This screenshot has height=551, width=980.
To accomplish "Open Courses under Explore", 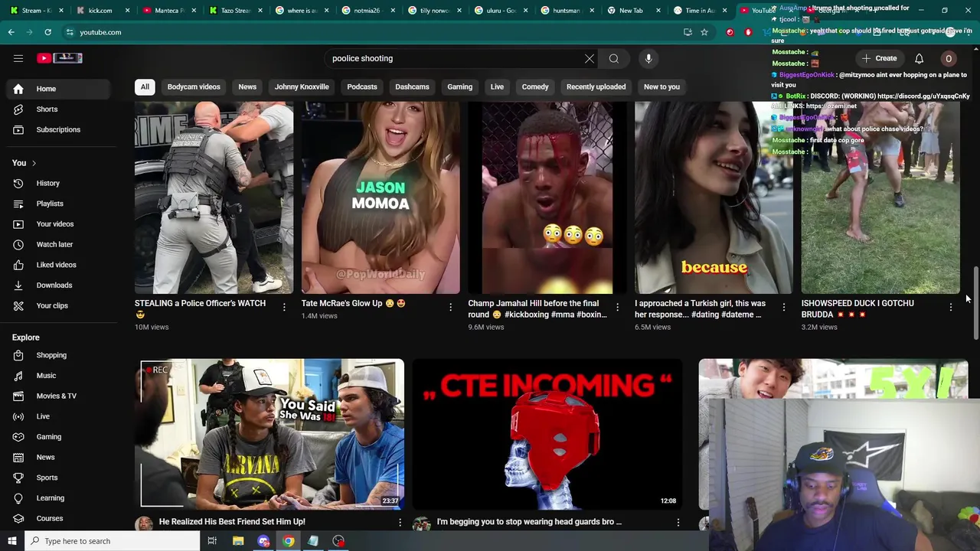I will [58, 518].
